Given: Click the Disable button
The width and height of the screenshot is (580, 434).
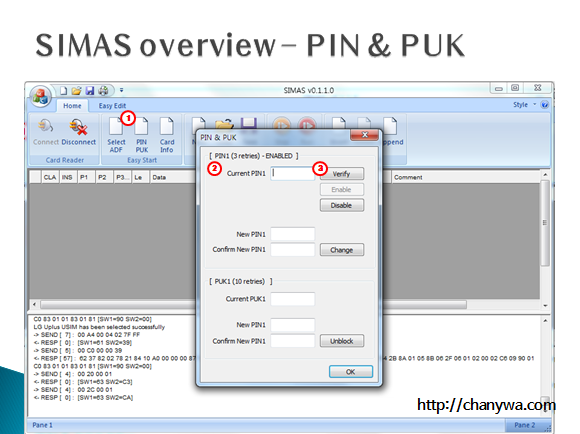Looking at the screenshot, I should (x=342, y=205).
